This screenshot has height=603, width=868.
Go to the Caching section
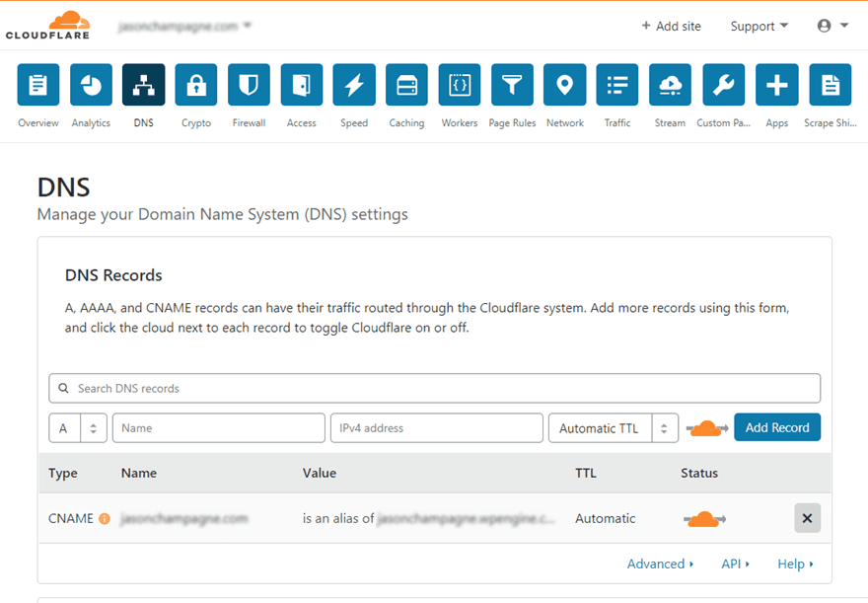click(406, 84)
